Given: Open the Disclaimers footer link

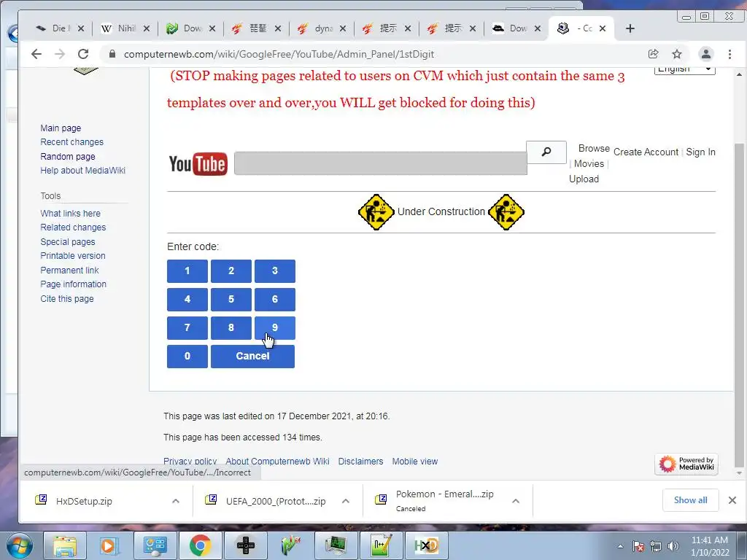Looking at the screenshot, I should (x=360, y=462).
